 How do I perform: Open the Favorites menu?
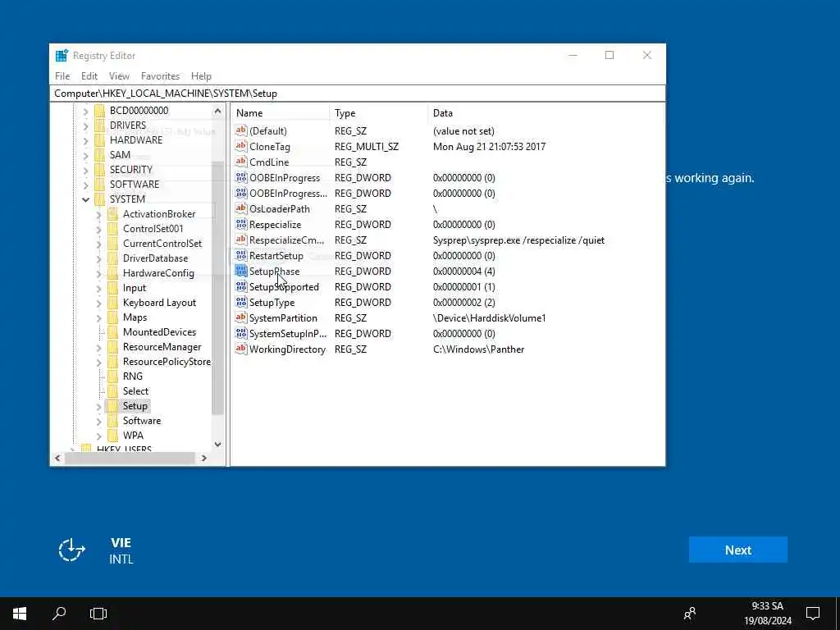(x=160, y=76)
